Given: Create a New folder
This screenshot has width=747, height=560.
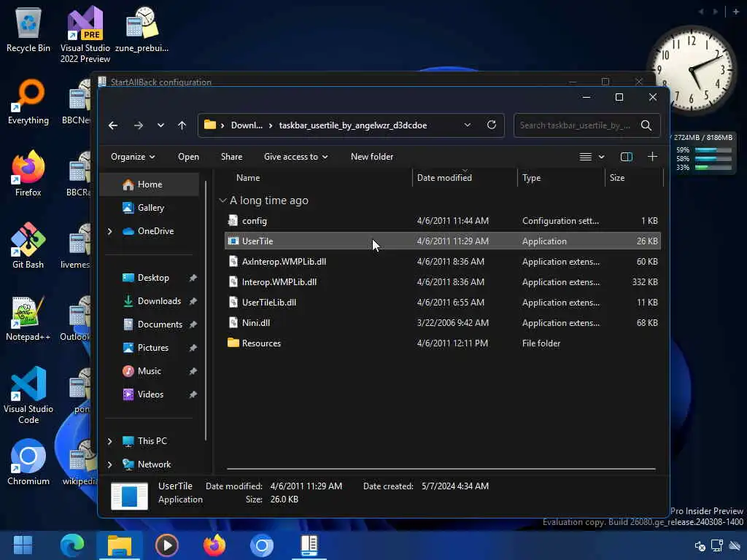Looking at the screenshot, I should (371, 157).
